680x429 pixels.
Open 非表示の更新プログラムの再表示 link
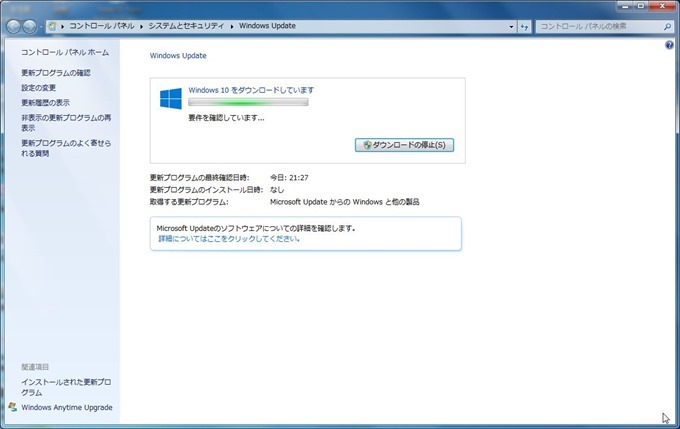pos(66,123)
